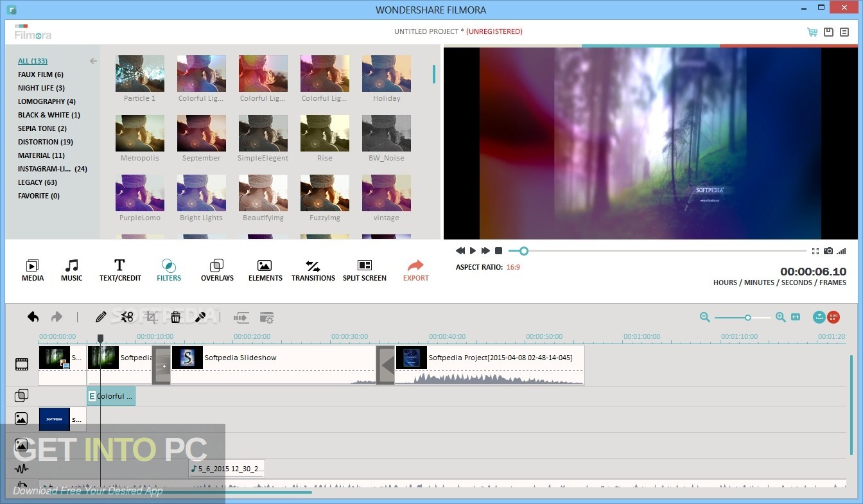Select the Colorful filter clip on timeline
This screenshot has height=504, width=863.
coord(111,396)
